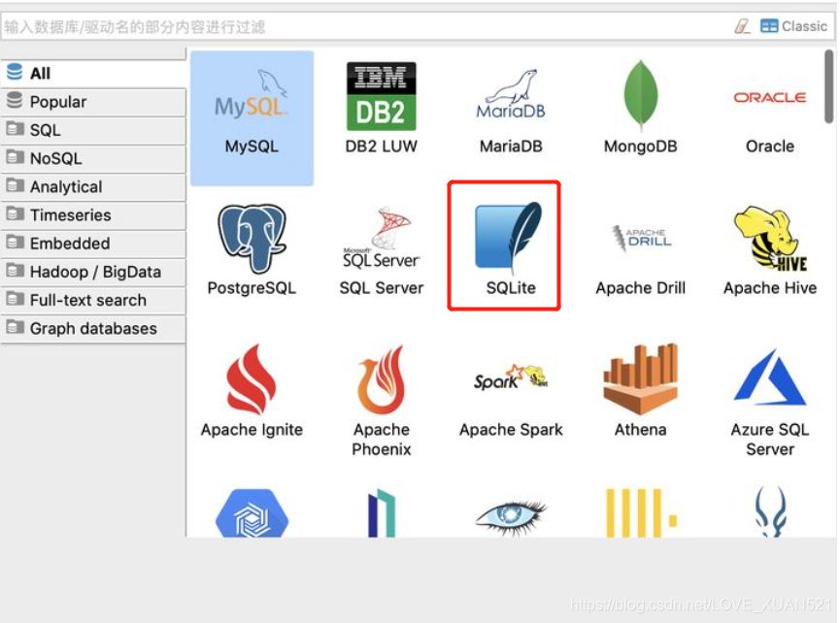
Task: Select the yellow bars ClickHouse icon
Action: click(x=641, y=512)
